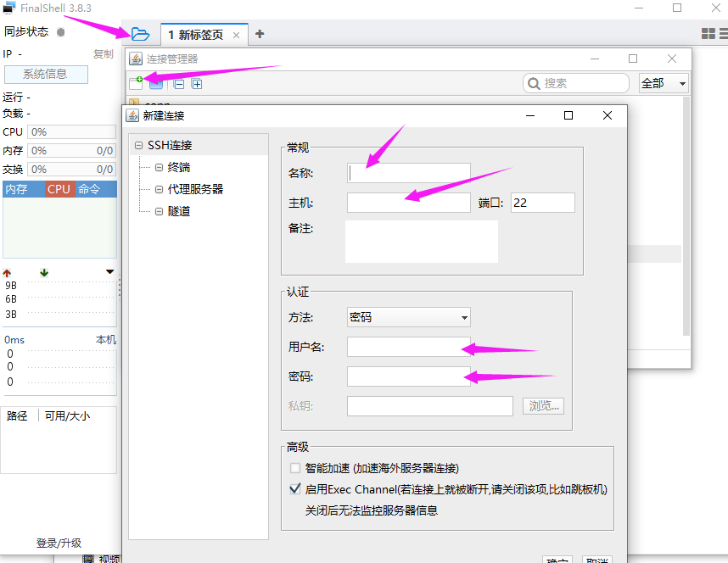Click the 复制 IP link
This screenshot has width=728, height=563.
(103, 54)
